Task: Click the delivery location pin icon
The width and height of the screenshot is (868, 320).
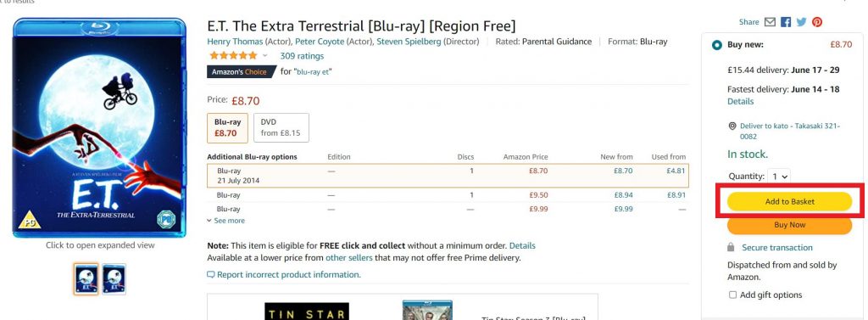Action: (x=732, y=126)
